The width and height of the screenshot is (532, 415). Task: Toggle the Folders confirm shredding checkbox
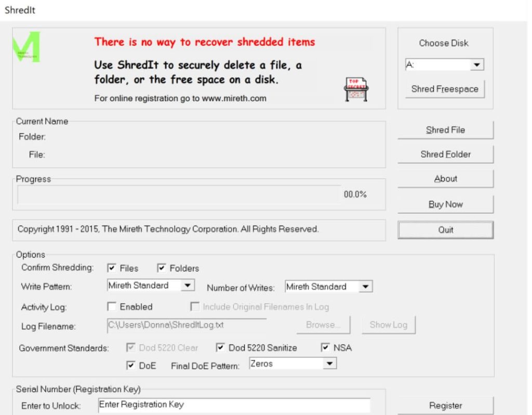point(161,268)
